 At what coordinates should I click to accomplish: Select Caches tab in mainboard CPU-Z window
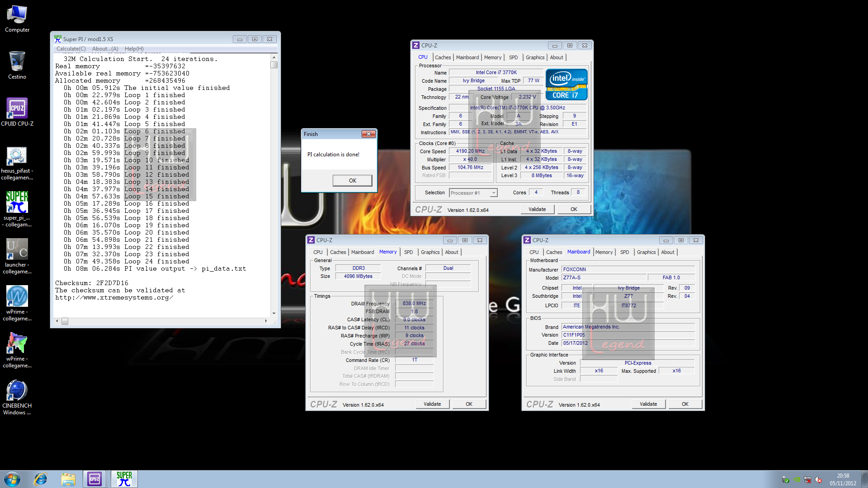point(554,252)
